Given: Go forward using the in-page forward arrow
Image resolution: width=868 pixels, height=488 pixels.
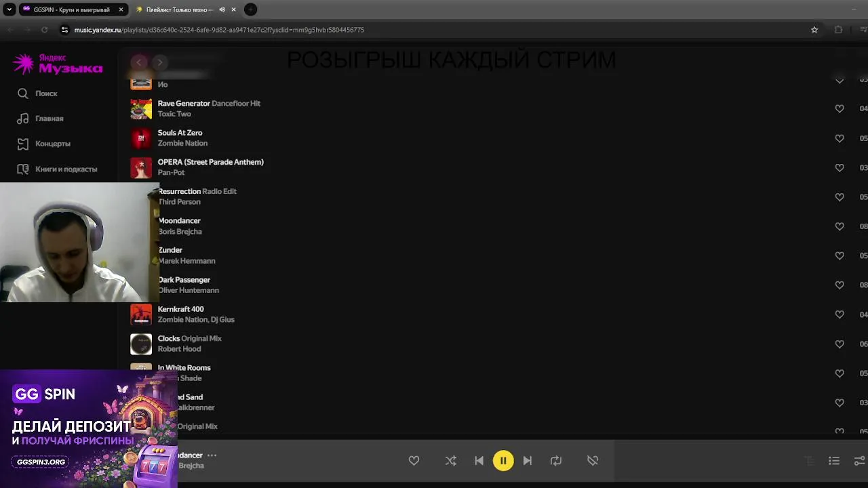Looking at the screenshot, I should coord(159,62).
